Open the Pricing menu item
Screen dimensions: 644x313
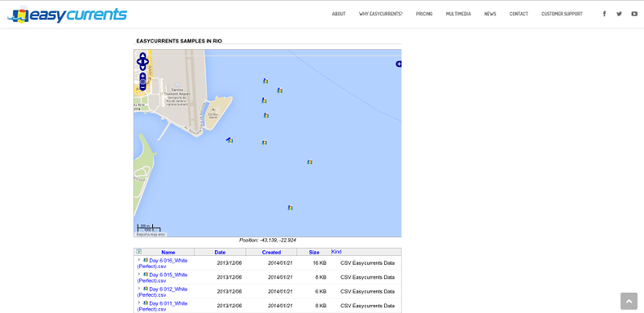coord(424,14)
